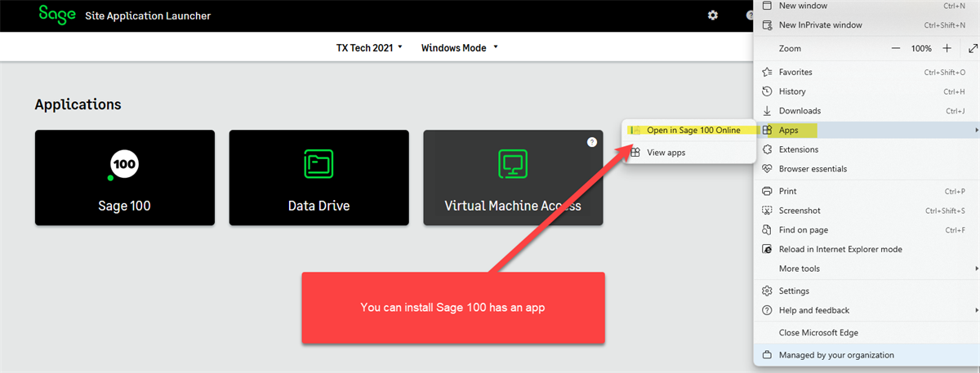Expand the Apps submenu entry
The height and width of the screenshot is (373, 980).
tap(866, 131)
